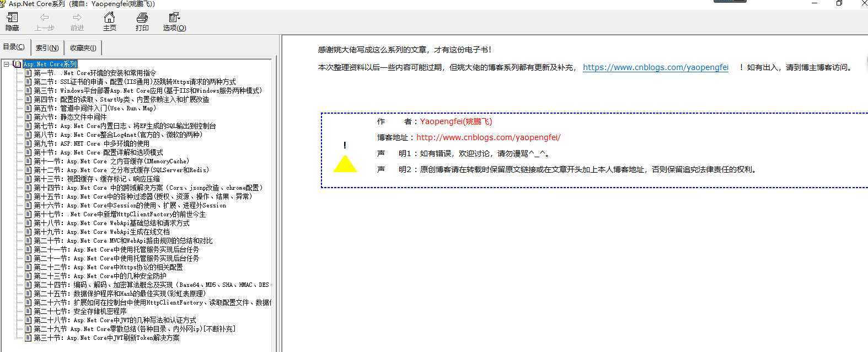The image size is (868, 352).
Task: Open 第二十三节 几种安全防护 topic
Action: (x=100, y=276)
